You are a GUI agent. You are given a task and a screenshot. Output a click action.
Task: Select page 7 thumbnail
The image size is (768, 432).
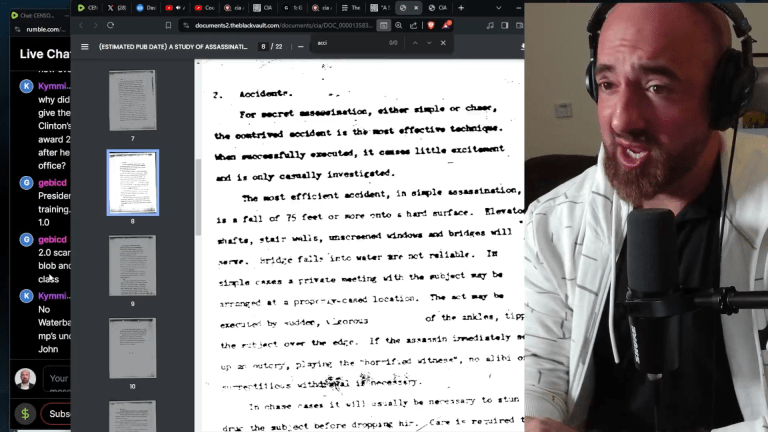tap(132, 100)
